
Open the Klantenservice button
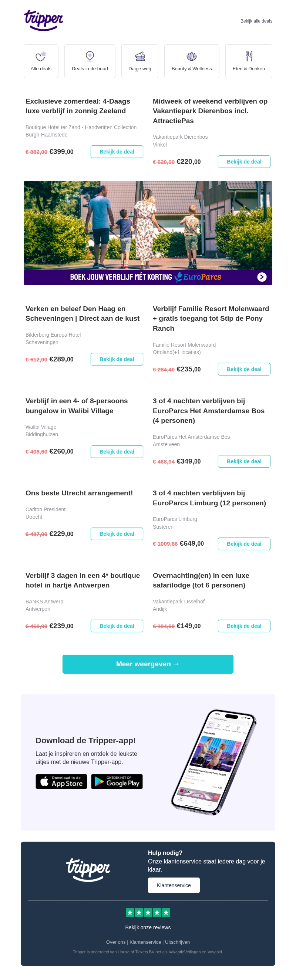click(x=174, y=885)
